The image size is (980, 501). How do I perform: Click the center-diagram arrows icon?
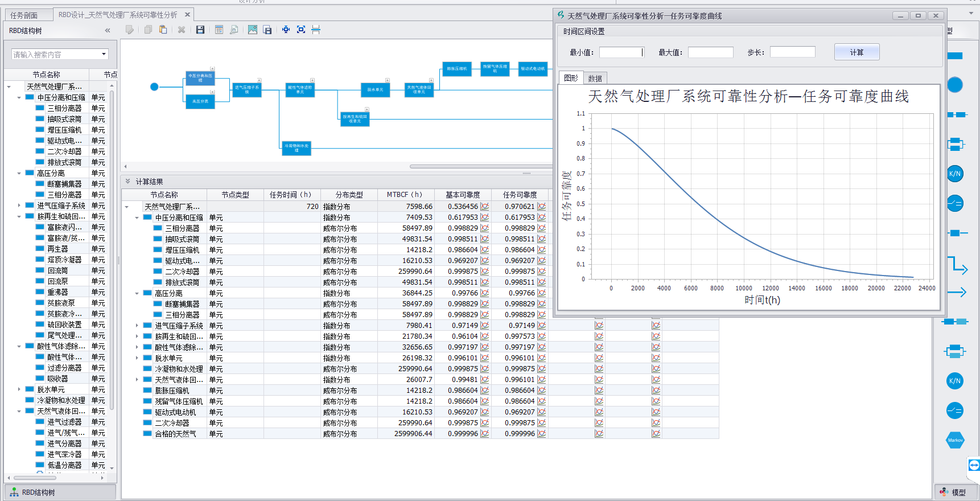point(286,30)
